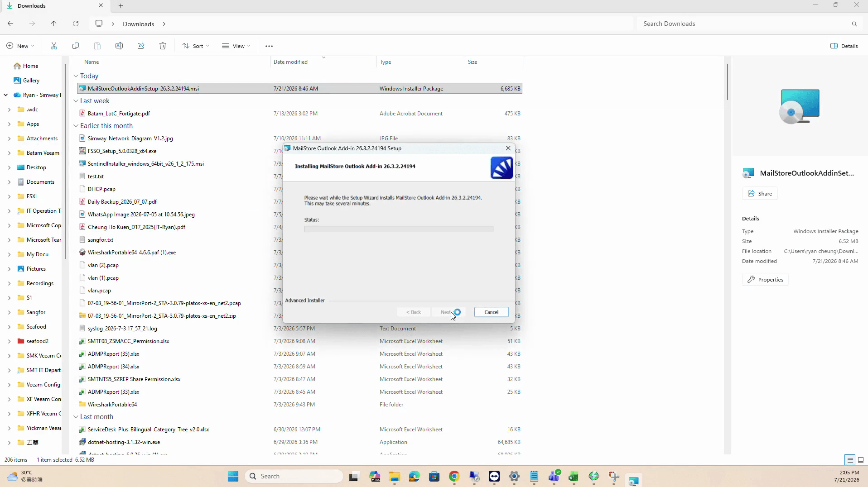This screenshot has height=487, width=868.
Task: Open Microsoft Teams from the taskbar
Action: coord(554,476)
